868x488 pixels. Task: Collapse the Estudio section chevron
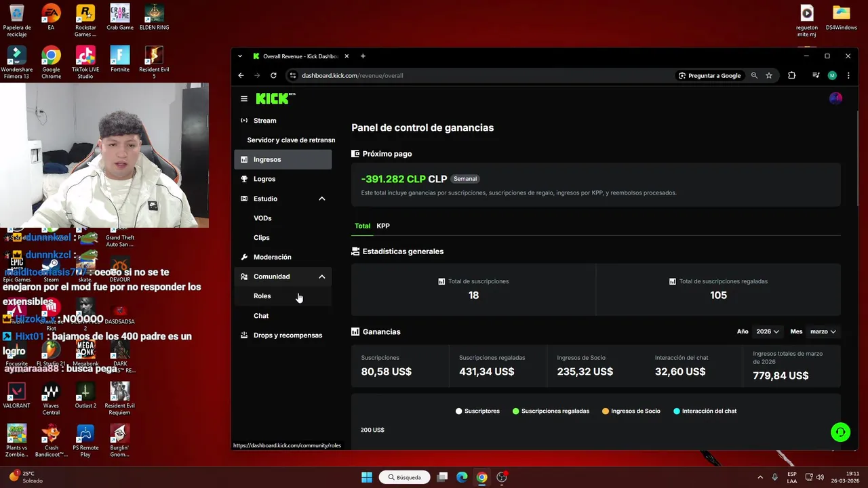coord(322,199)
